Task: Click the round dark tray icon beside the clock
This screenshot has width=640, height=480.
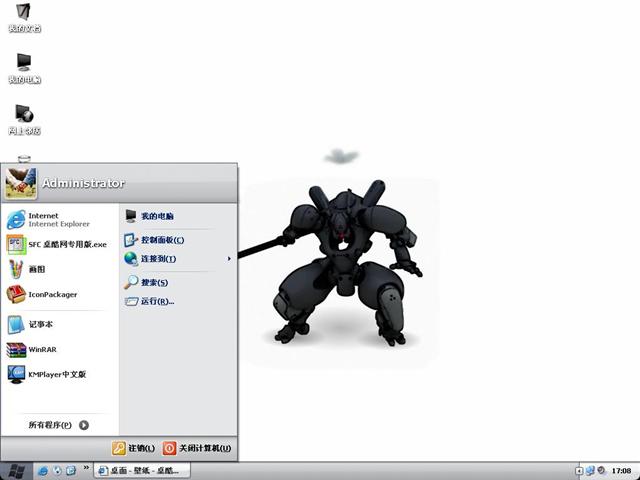Action: 601,471
